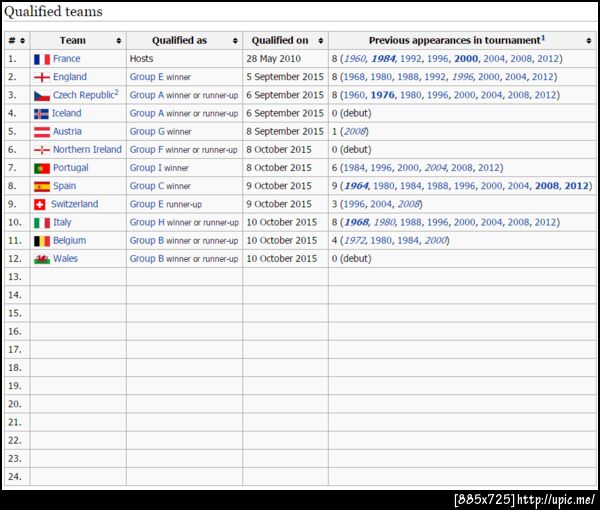Open italic 1996 link in England row
This screenshot has width=600, height=510.
click(463, 77)
